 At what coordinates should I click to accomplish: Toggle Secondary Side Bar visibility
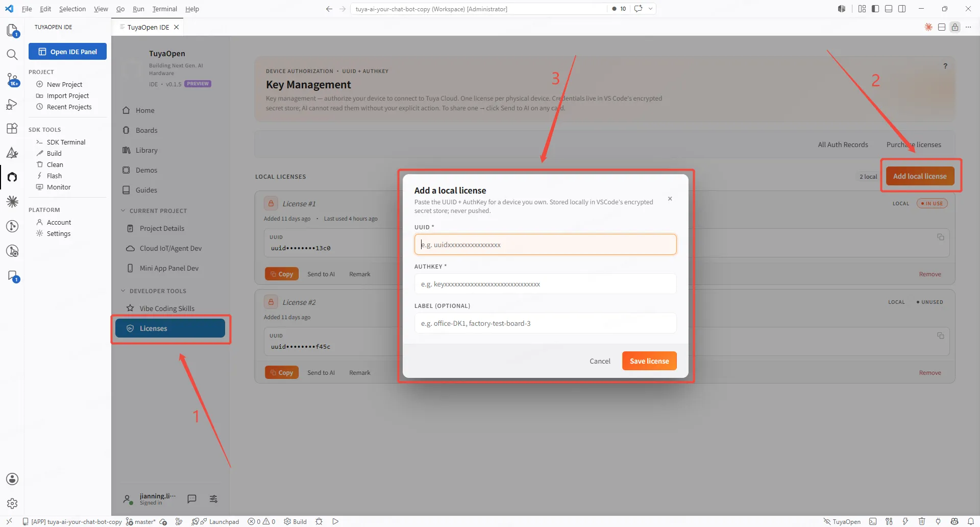[x=902, y=9]
